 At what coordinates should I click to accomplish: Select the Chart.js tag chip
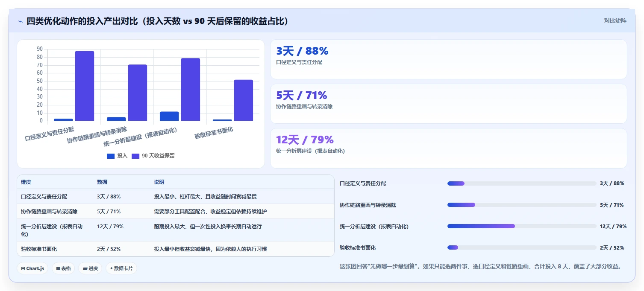(32, 268)
